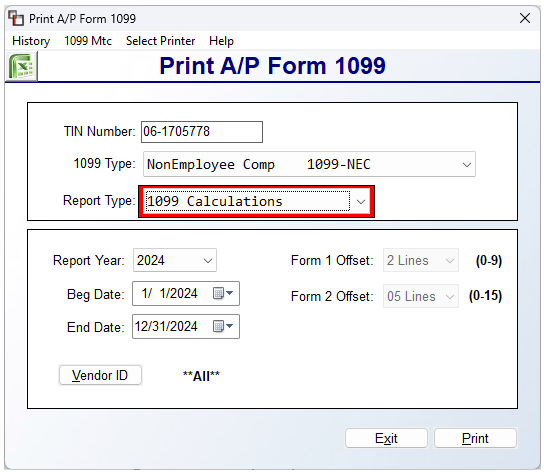Click the Exit button

point(386,438)
